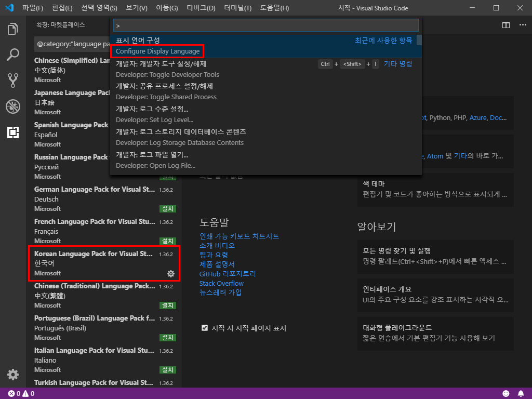Focus the command palette input box

265,25
